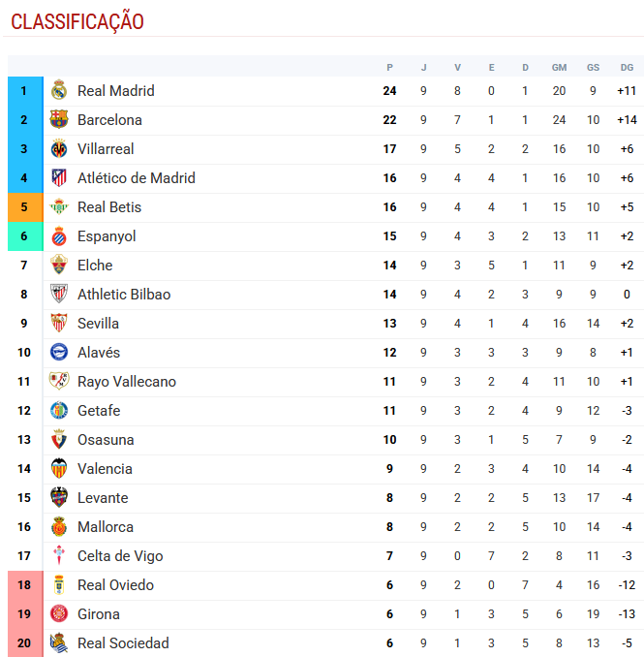Click the Real Madrid club crest
This screenshot has width=644, height=657.
click(59, 91)
